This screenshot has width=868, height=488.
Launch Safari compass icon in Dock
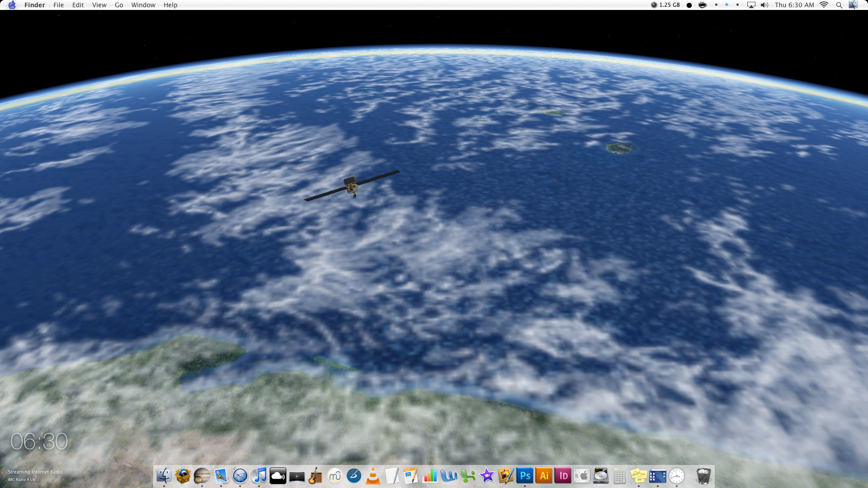click(240, 476)
